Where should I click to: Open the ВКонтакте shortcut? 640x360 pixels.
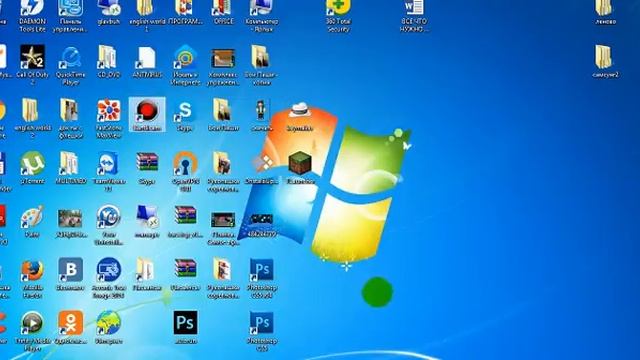point(70,274)
